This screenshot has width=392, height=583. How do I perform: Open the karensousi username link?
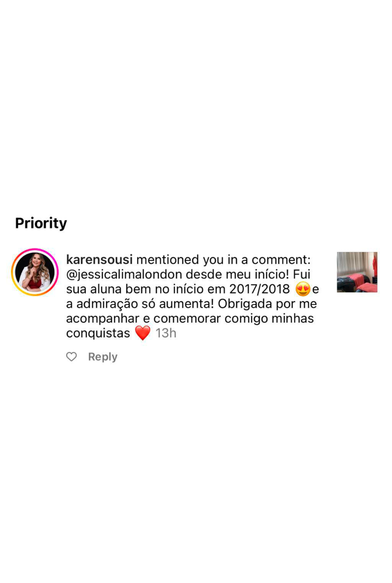tap(99, 260)
